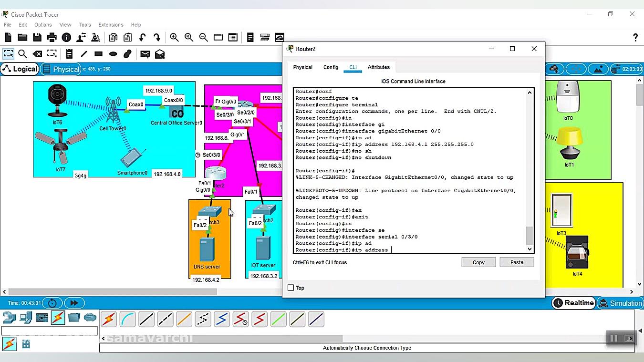Select the Add Simple PDU envelope tool

point(145,54)
